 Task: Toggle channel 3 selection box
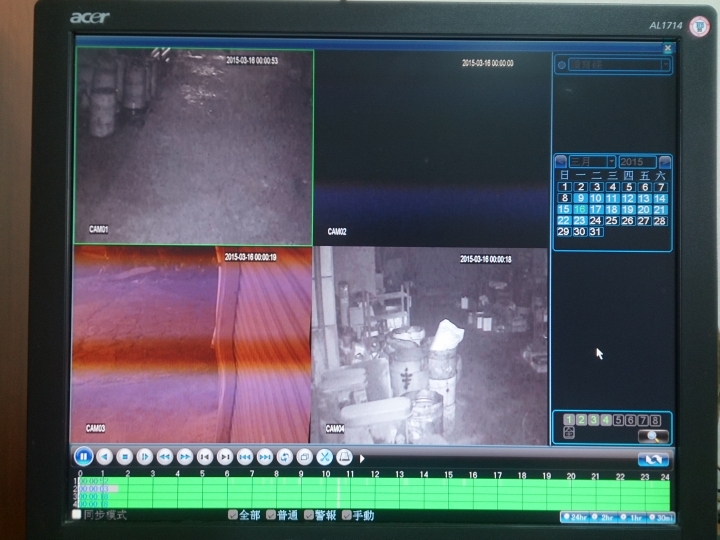pos(594,420)
